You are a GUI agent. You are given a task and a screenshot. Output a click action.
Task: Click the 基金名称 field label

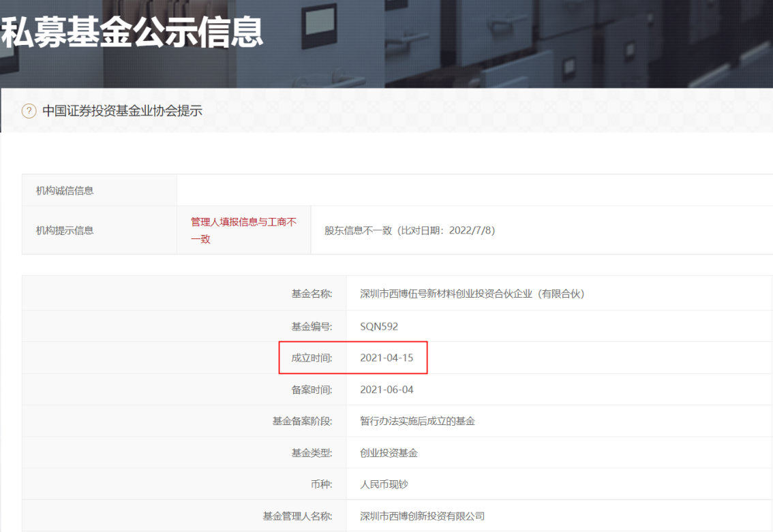[x=314, y=293]
